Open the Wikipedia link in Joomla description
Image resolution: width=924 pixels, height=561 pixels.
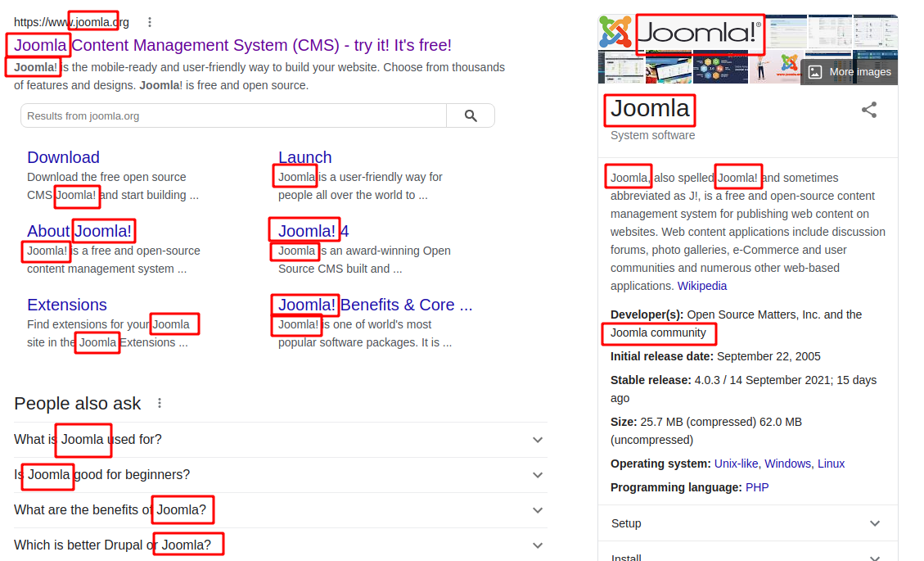702,286
